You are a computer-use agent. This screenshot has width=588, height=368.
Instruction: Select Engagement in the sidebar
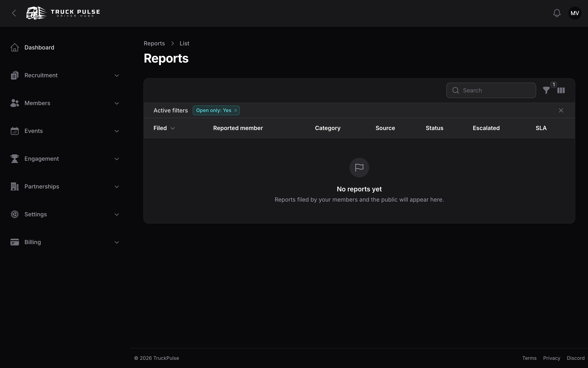tap(42, 159)
